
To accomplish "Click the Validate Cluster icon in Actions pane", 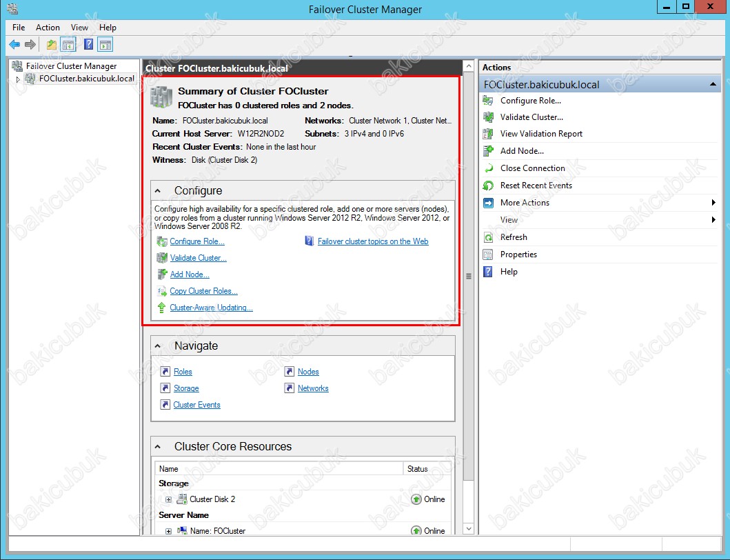I will [x=488, y=117].
